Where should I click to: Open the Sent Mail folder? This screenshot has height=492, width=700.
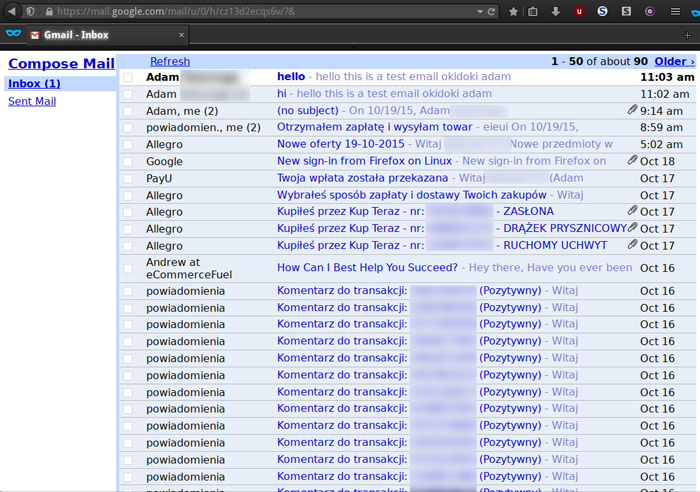(32, 101)
